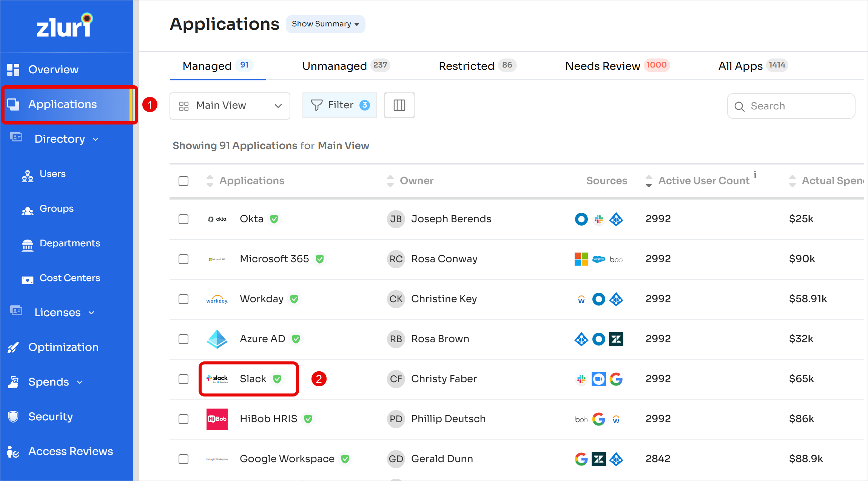The image size is (868, 481).
Task: Click the Filter button
Action: click(x=339, y=105)
